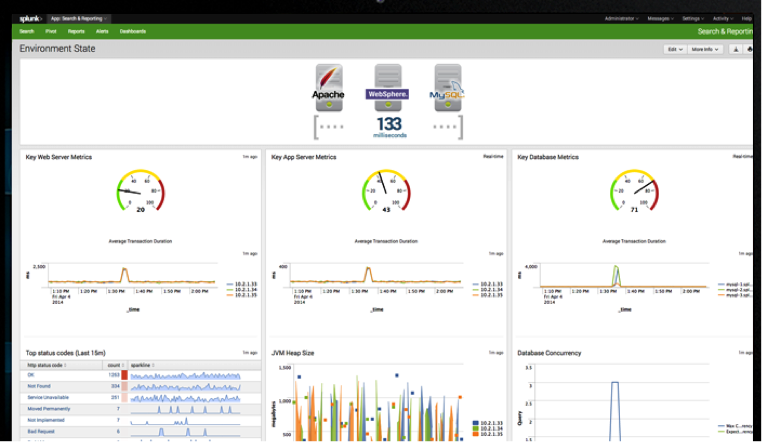This screenshot has width=762, height=443.
Task: Click count 334 in Not Found row
Action: pyautogui.click(x=115, y=386)
